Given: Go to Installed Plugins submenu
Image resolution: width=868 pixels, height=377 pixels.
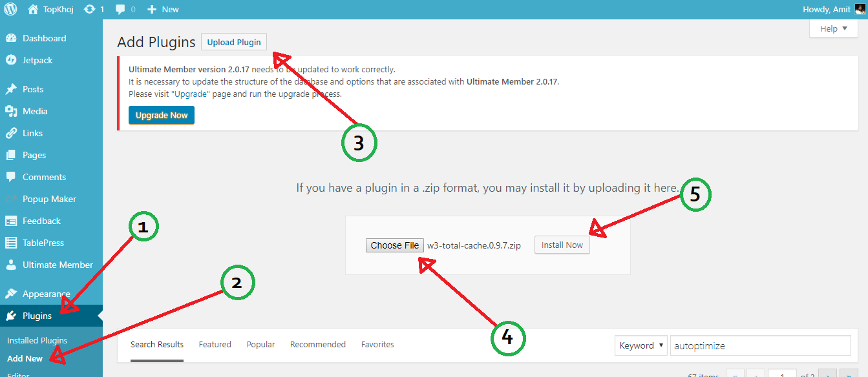Looking at the screenshot, I should tap(37, 340).
